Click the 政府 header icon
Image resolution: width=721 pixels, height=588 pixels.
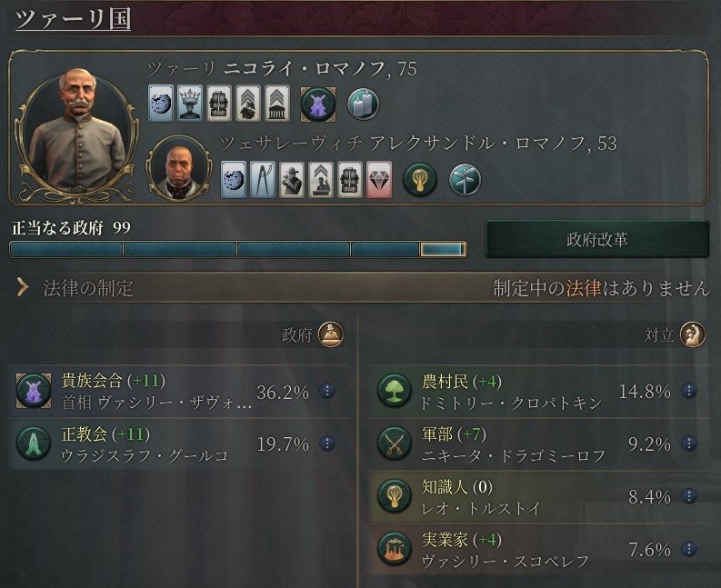coord(331,334)
